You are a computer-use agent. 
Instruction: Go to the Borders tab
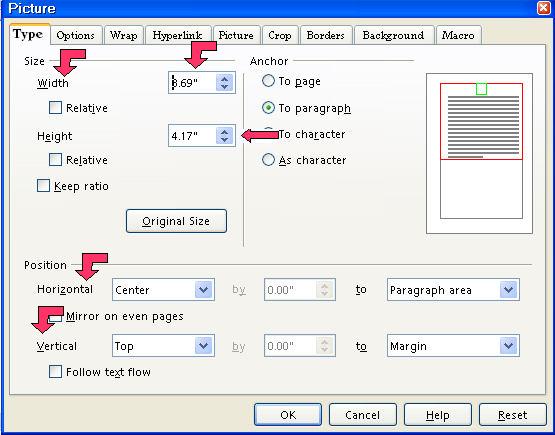coord(326,35)
